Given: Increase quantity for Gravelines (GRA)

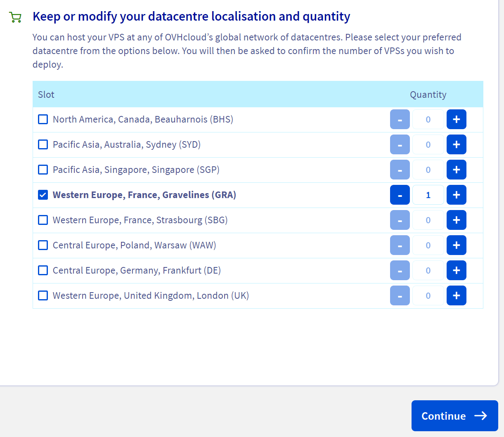Looking at the screenshot, I should coord(457,195).
